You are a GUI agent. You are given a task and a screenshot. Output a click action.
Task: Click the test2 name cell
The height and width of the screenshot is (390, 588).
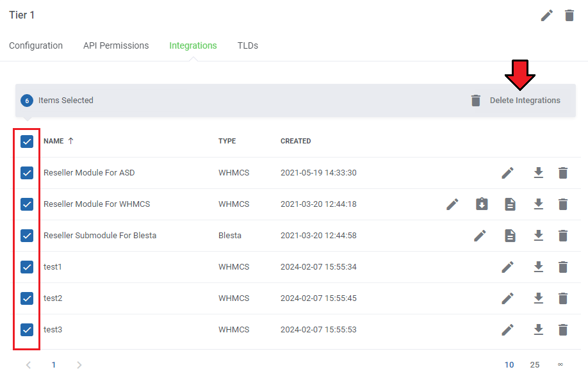tap(53, 298)
